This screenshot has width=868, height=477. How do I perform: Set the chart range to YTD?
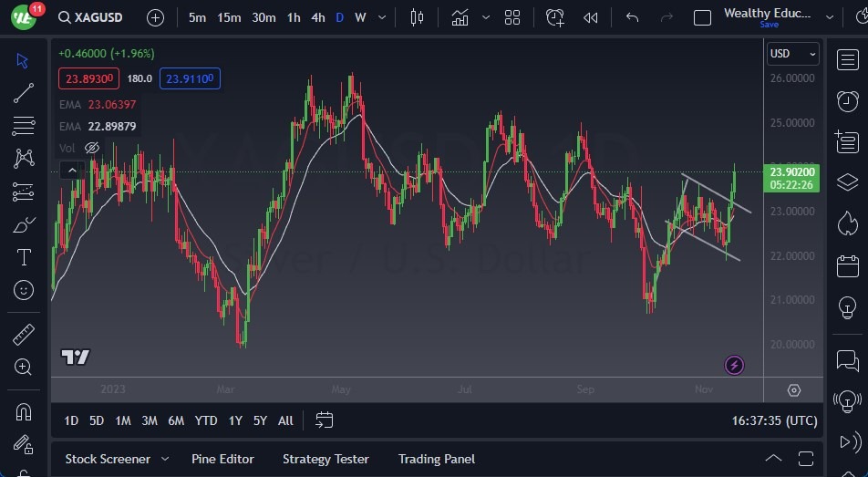[x=206, y=420]
